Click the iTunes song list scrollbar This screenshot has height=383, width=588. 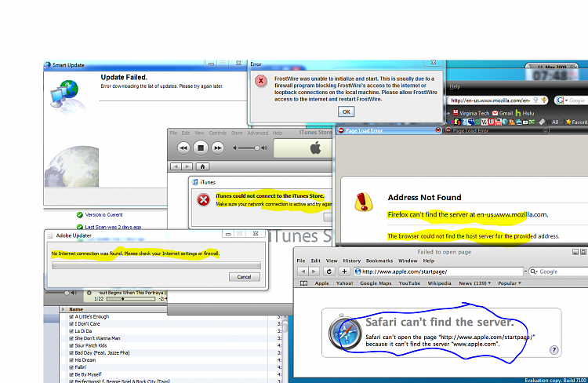pyautogui.click(x=285, y=348)
